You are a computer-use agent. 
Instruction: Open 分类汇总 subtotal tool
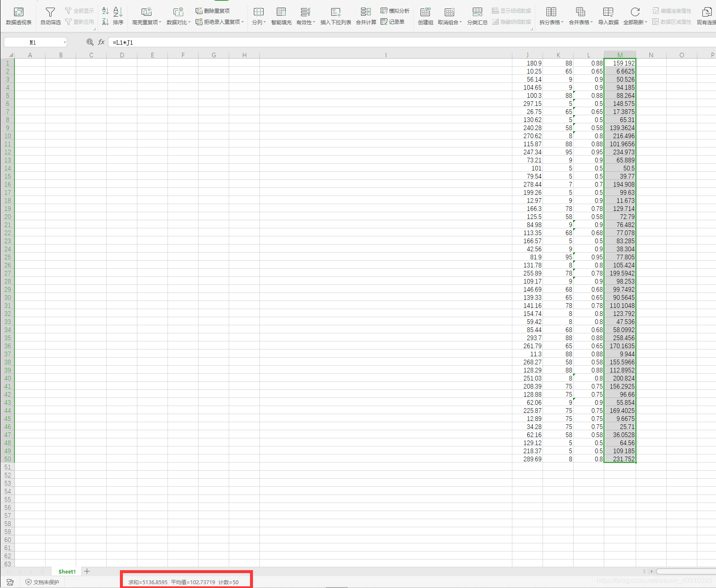coord(477,16)
